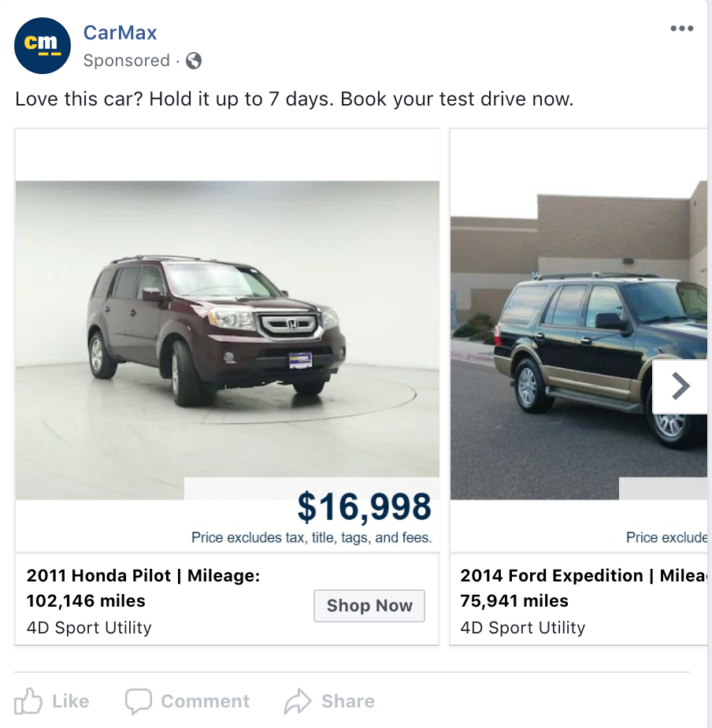The height and width of the screenshot is (728, 712).
Task: Open the 2011 Honda Pilot listing title
Action: (x=143, y=576)
